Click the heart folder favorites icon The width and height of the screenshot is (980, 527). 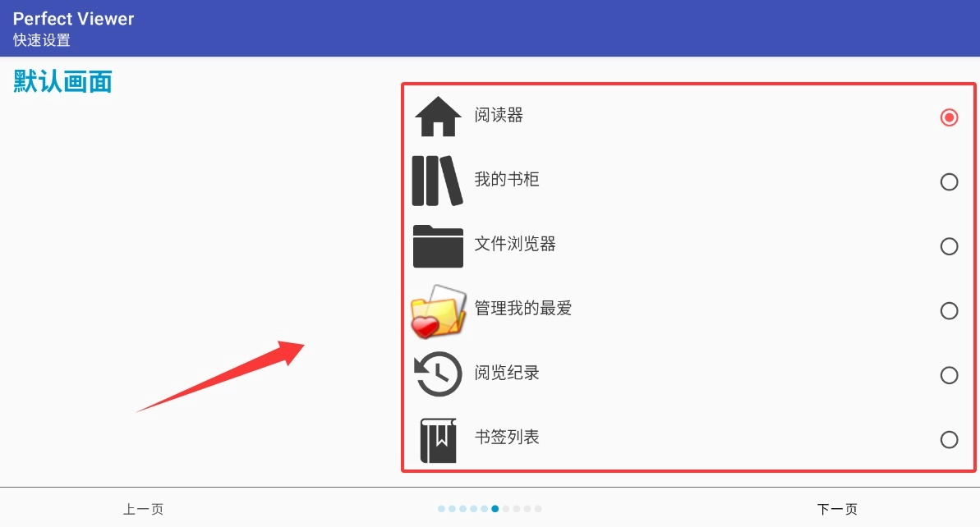click(x=438, y=311)
